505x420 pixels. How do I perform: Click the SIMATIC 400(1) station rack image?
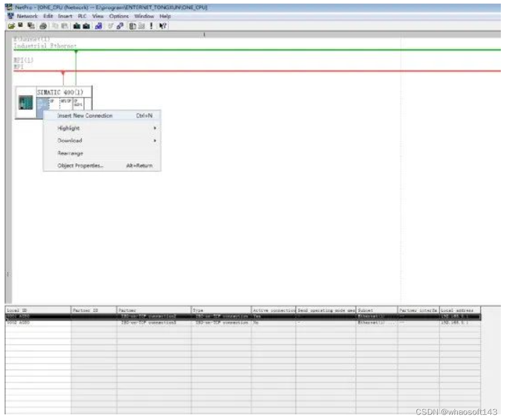26,103
